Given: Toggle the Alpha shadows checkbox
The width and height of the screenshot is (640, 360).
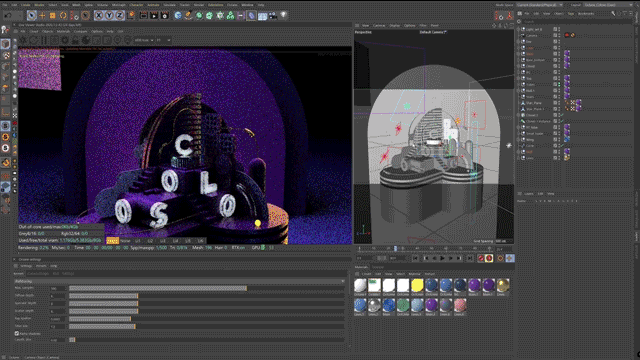Looking at the screenshot, I should [17, 333].
